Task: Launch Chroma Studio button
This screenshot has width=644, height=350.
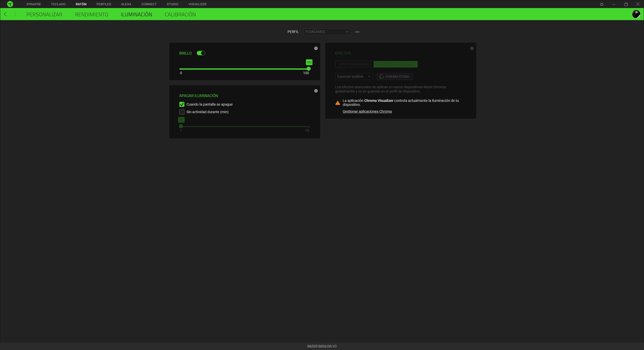Action: (x=394, y=76)
